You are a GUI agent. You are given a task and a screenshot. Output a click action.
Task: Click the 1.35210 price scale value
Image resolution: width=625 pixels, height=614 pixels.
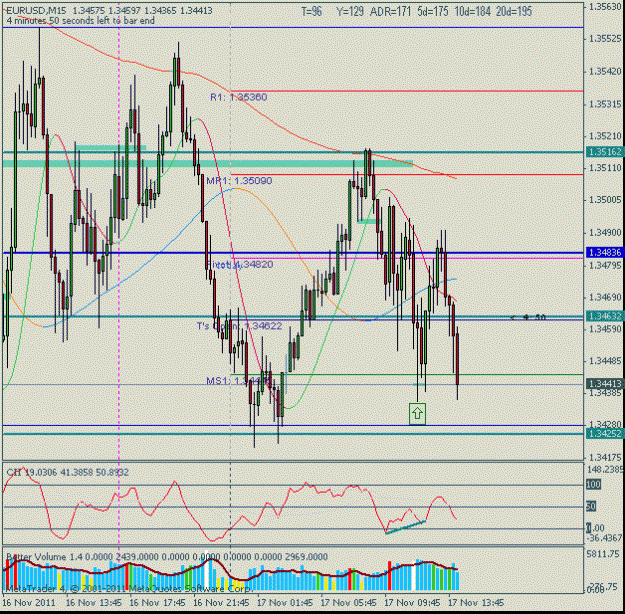(x=605, y=136)
